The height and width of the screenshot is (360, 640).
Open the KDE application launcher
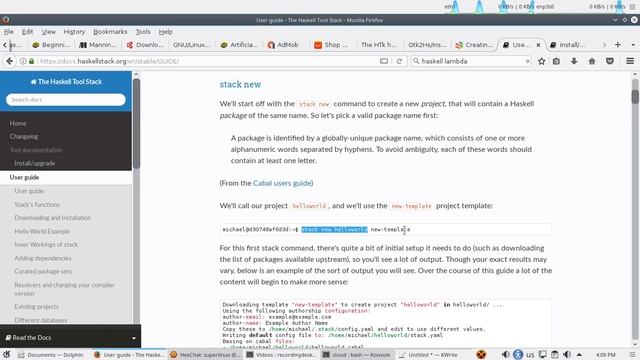point(7,354)
